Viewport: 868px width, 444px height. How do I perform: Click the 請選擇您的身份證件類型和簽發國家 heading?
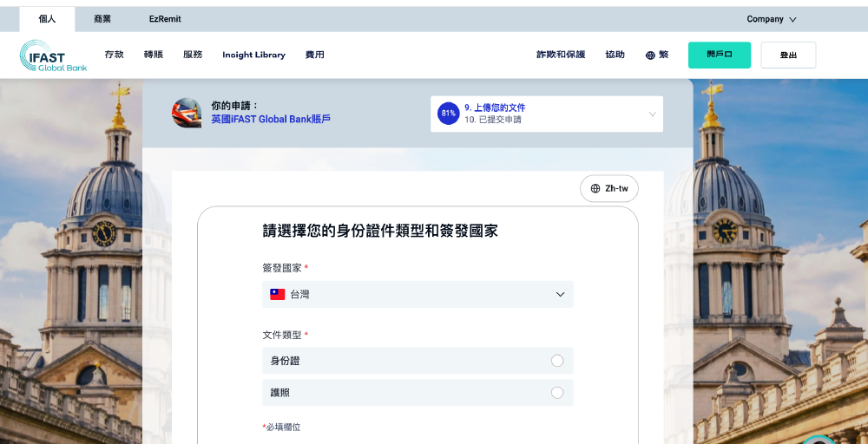tap(380, 232)
